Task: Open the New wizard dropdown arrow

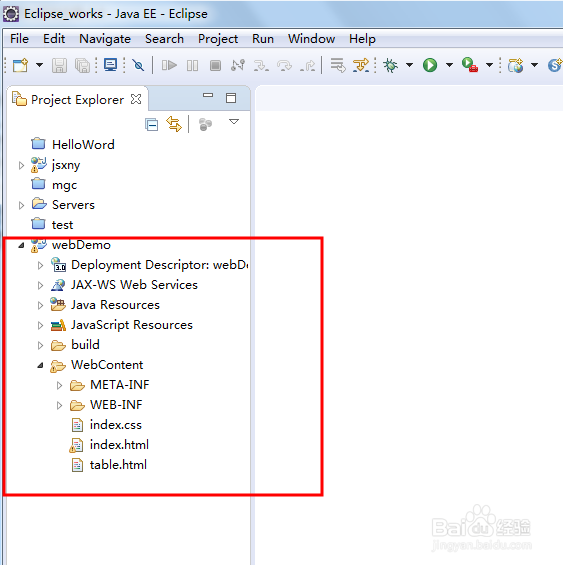Action: click(39, 65)
